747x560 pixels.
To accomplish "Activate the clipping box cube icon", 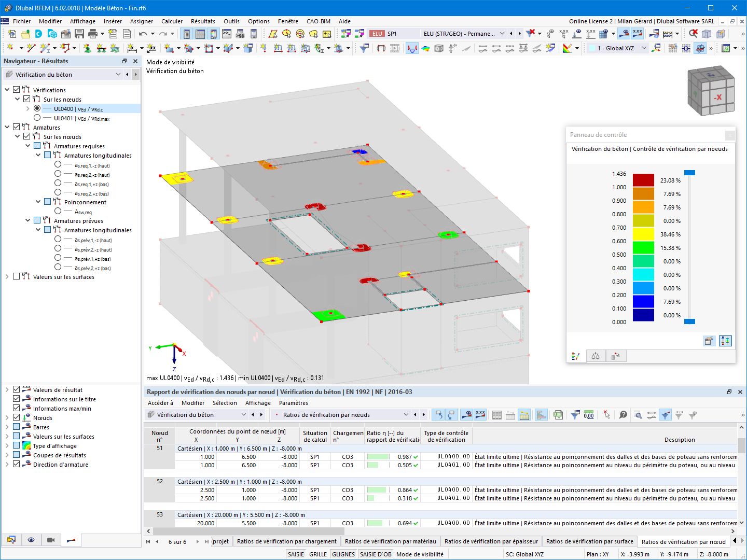I will click(707, 34).
